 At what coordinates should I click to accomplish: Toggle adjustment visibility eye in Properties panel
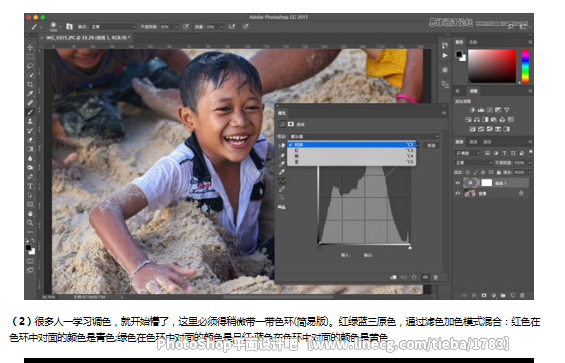coord(425,277)
